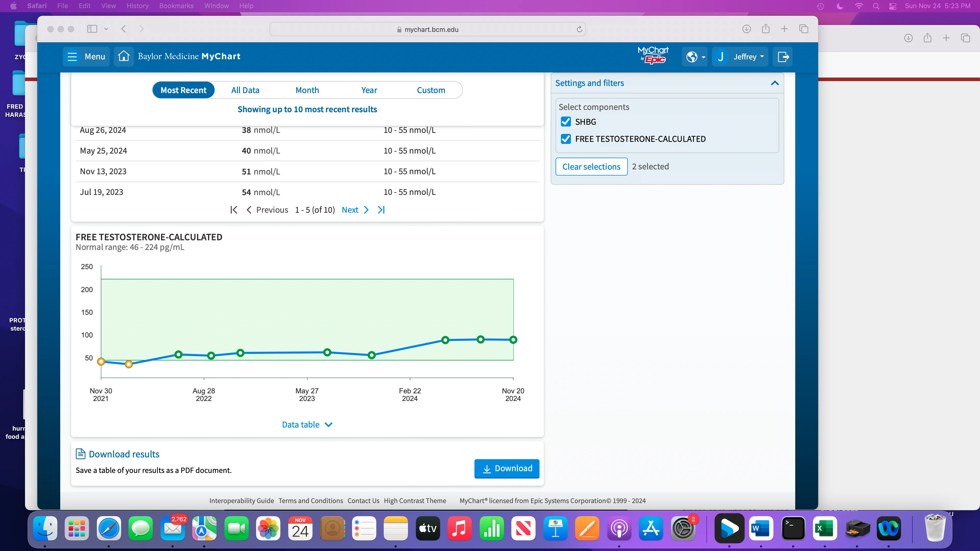Open a new Safari tab

click(784, 29)
